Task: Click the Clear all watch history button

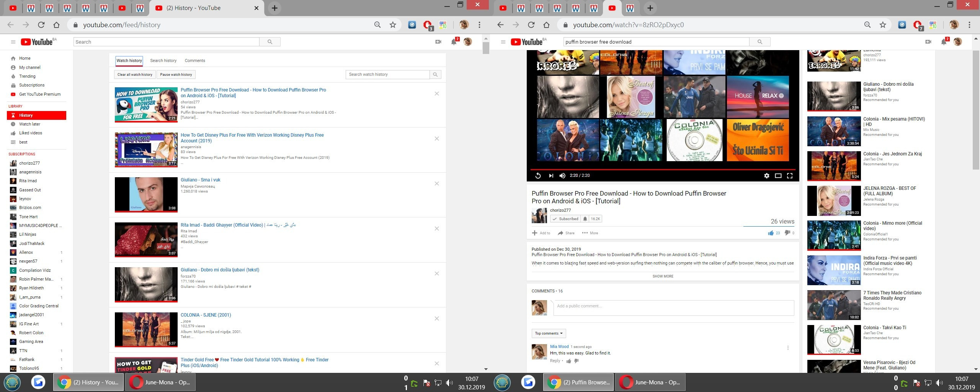Action: point(135,75)
